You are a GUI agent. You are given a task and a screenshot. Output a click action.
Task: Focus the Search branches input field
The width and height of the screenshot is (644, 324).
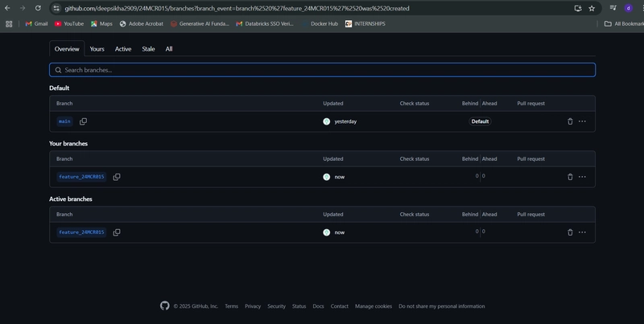point(323,70)
